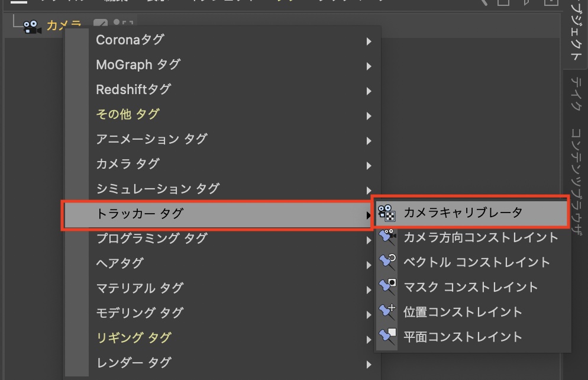Click the 平面コンストレイント pin icon
Screen dimensions: 588x380
point(387,337)
